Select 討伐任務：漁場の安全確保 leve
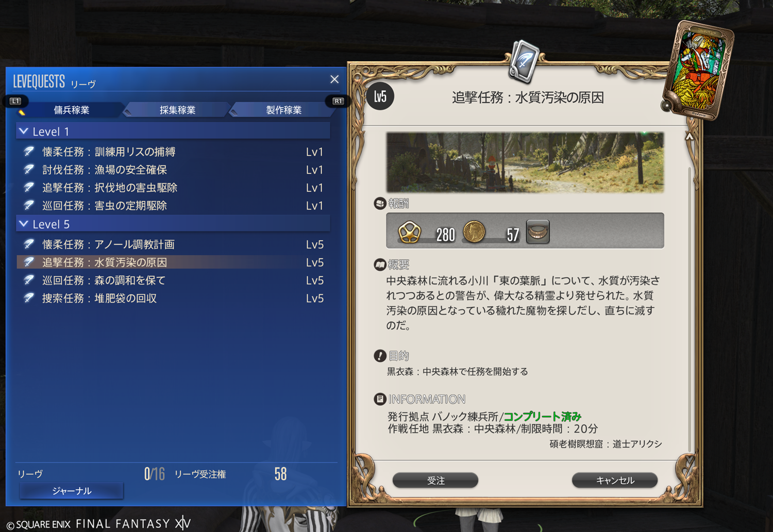 point(173,170)
